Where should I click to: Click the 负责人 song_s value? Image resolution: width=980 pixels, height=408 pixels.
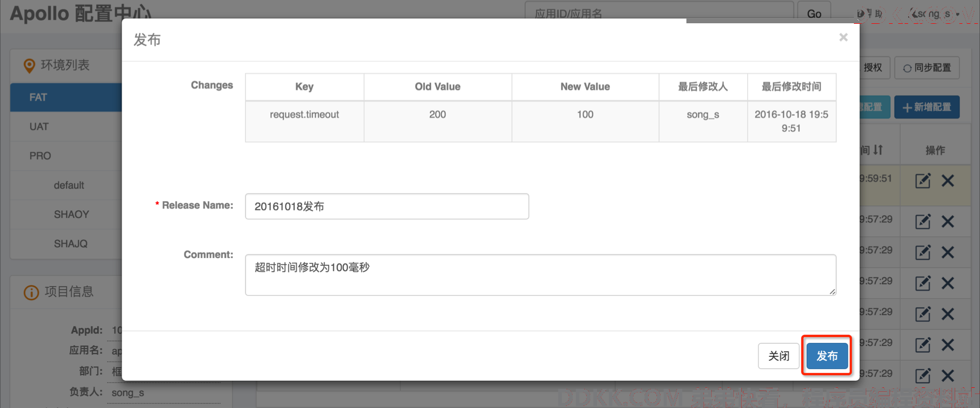128,392
